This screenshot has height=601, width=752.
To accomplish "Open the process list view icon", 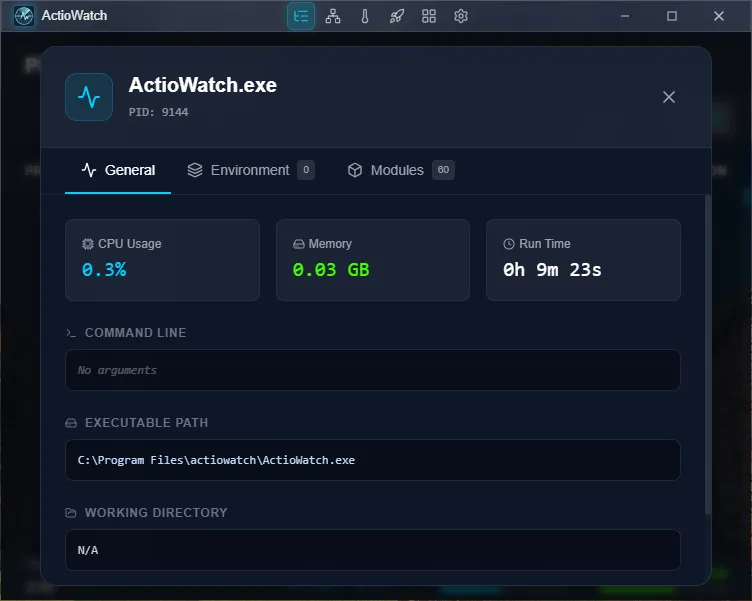I will click(301, 16).
